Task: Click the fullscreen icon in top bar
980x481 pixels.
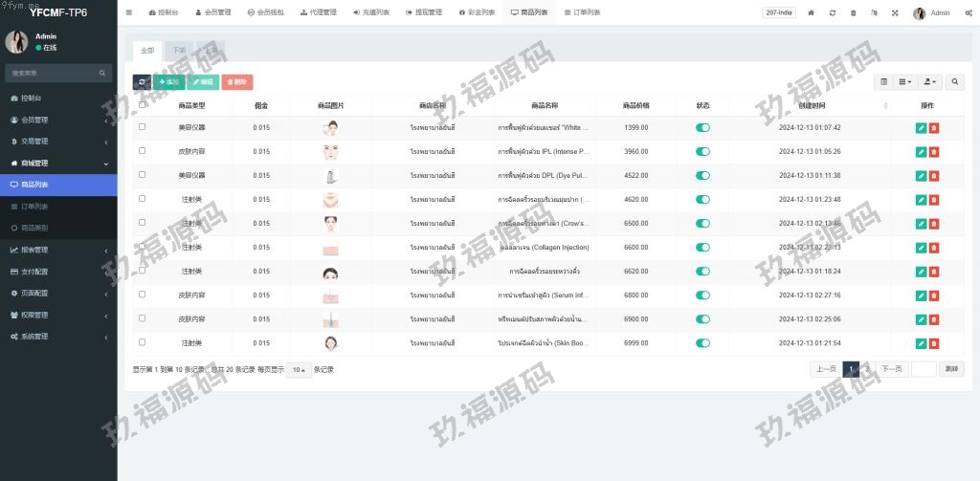Action: (x=895, y=13)
